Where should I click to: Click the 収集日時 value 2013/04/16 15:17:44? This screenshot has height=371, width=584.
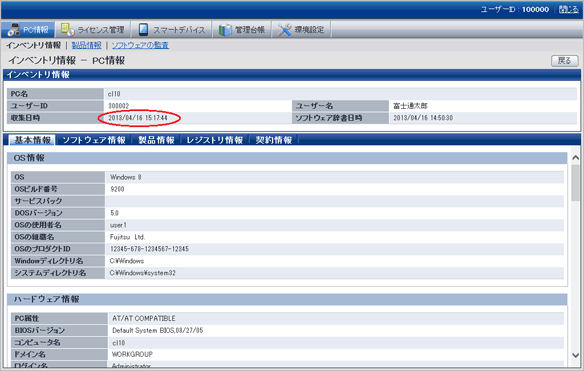pos(138,118)
